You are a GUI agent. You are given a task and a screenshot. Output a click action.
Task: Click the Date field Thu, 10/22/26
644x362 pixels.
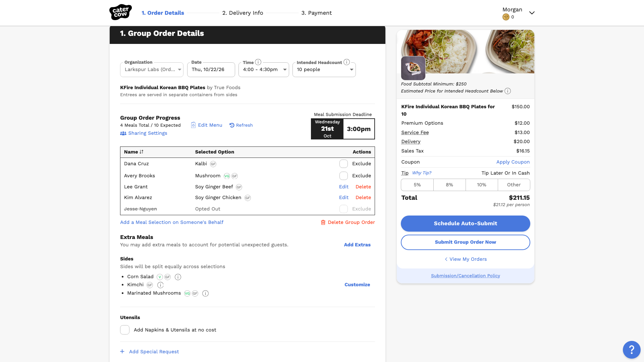click(211, 70)
